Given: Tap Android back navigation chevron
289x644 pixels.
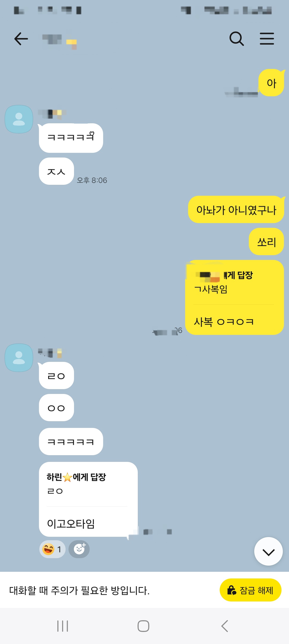Looking at the screenshot, I should point(225,626).
